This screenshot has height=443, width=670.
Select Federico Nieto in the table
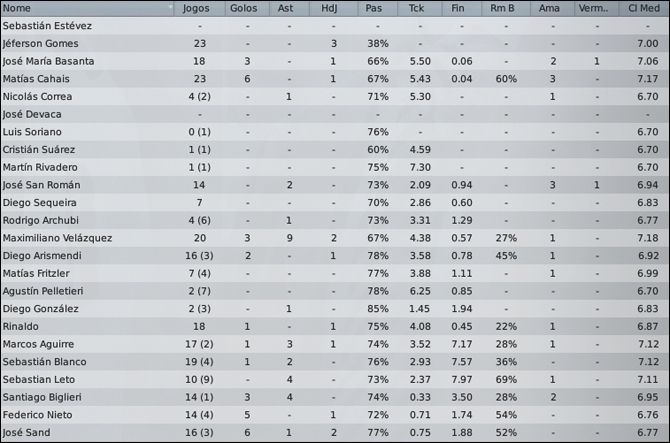[x=37, y=415]
